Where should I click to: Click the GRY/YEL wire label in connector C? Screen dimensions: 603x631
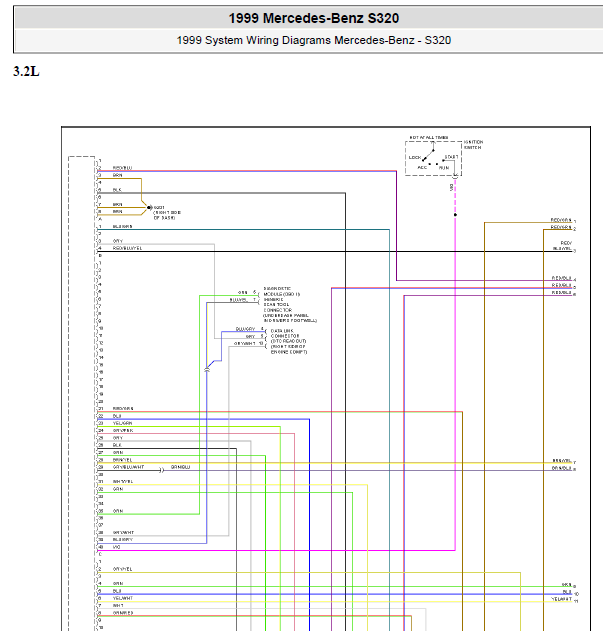(x=122, y=569)
